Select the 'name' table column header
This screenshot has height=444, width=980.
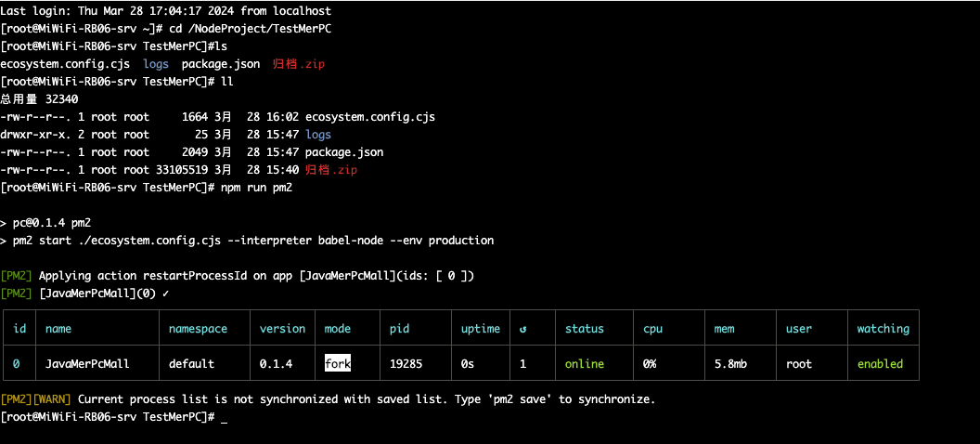pyautogui.click(x=58, y=328)
